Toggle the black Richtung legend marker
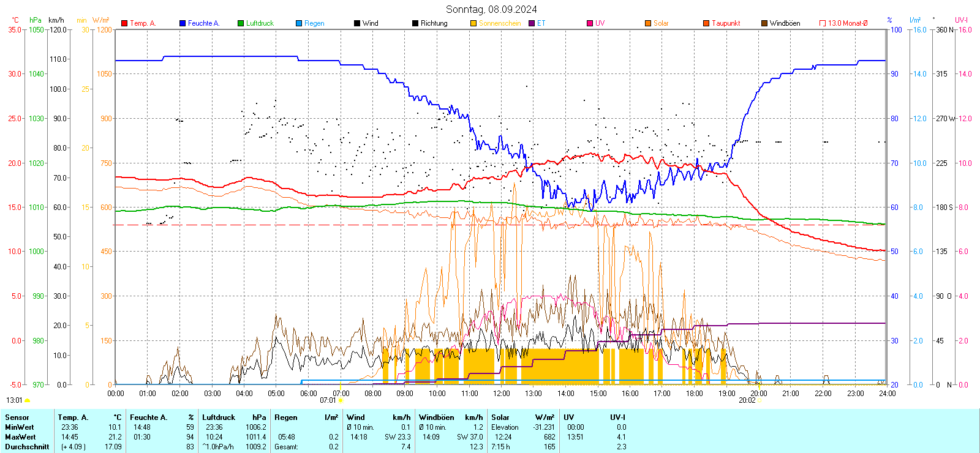The height and width of the screenshot is (453, 980). tap(415, 23)
